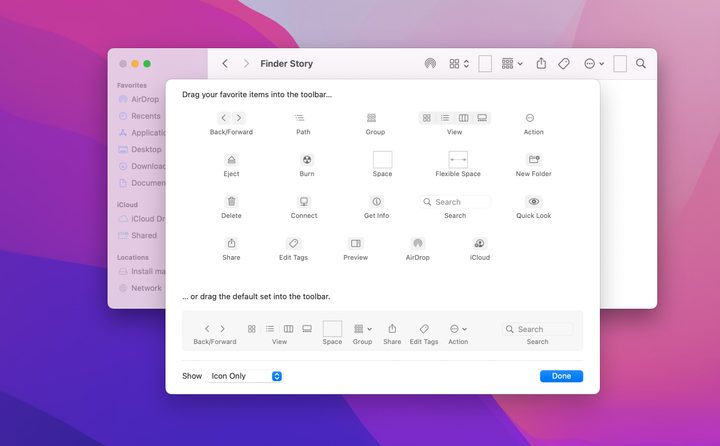Click the Favorites sidebar heading

[132, 85]
